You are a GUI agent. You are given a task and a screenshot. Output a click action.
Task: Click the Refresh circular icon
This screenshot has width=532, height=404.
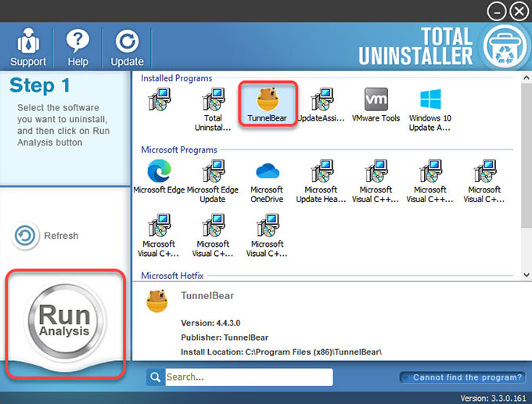pos(25,236)
